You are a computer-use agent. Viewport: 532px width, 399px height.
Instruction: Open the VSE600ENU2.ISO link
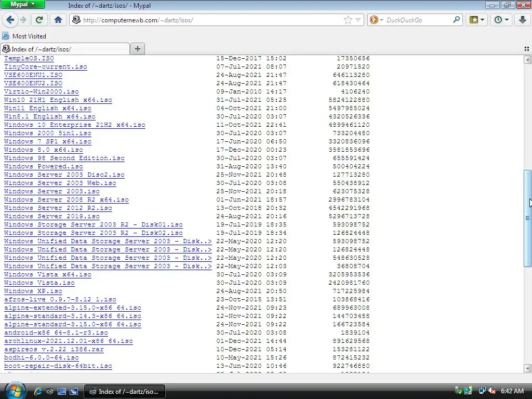click(33, 84)
